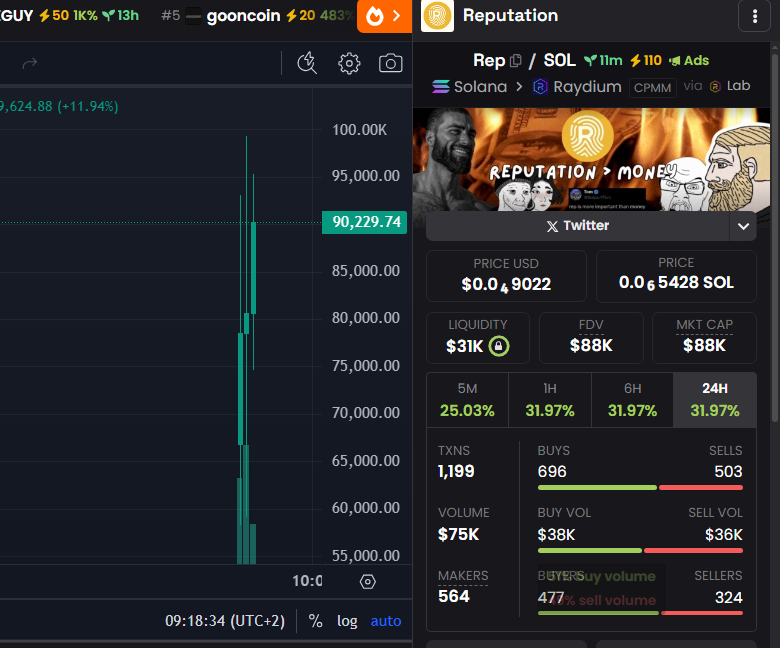Open three-dot options menu beside Reputation

click(754, 16)
